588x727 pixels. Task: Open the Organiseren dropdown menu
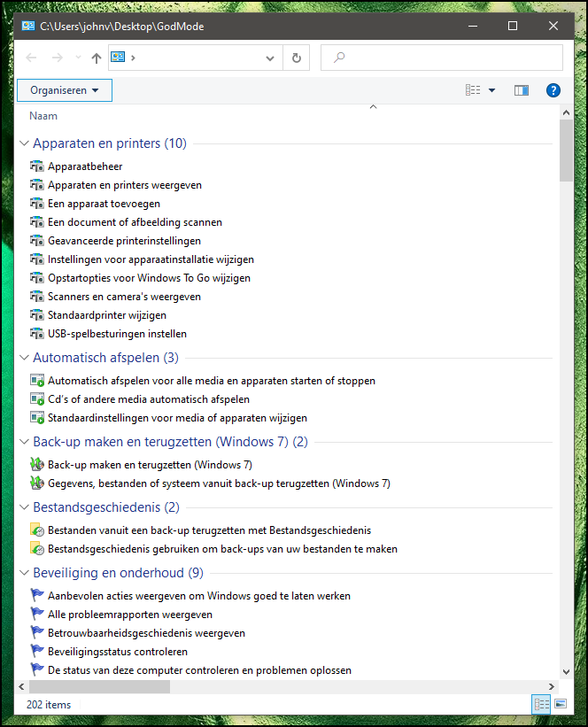click(65, 90)
